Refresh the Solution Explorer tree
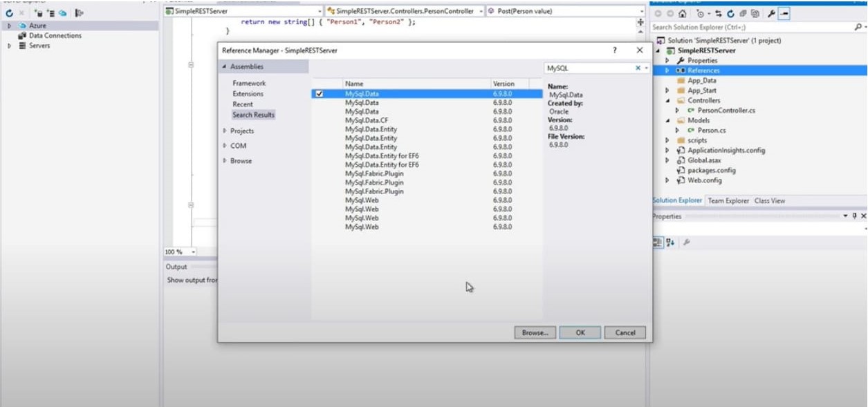This screenshot has height=407, width=868. 731,14
